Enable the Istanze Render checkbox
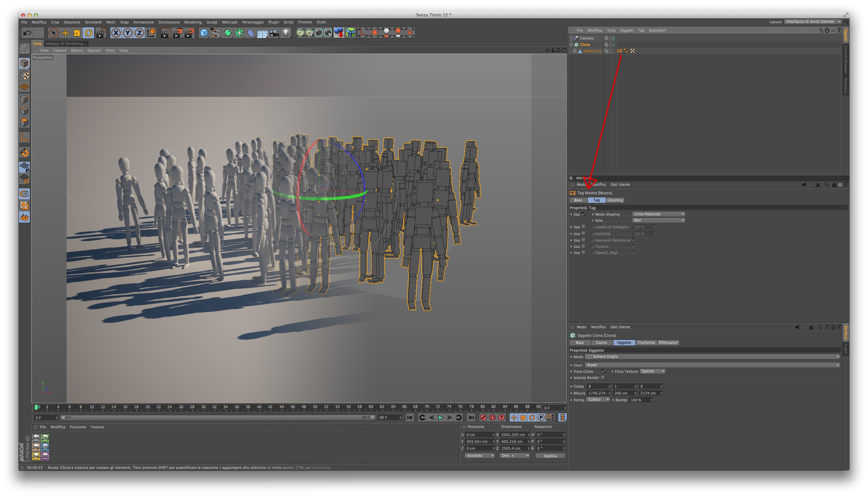The height and width of the screenshot is (496, 868). click(x=602, y=378)
